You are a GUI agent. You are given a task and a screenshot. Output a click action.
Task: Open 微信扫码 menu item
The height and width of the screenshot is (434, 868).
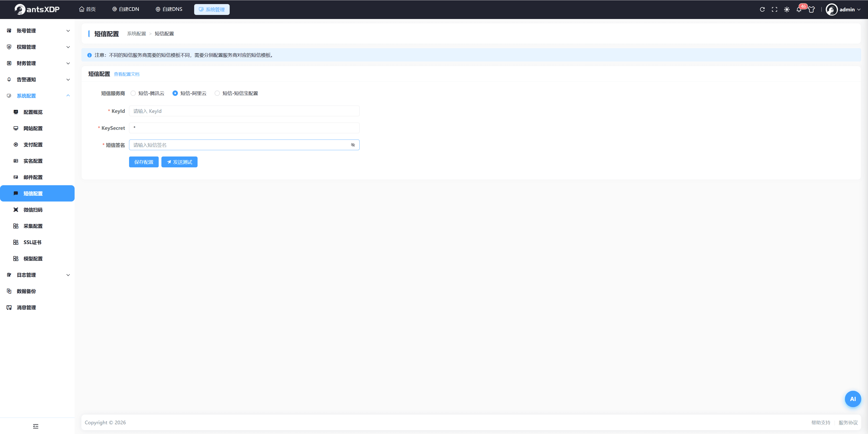(37, 210)
